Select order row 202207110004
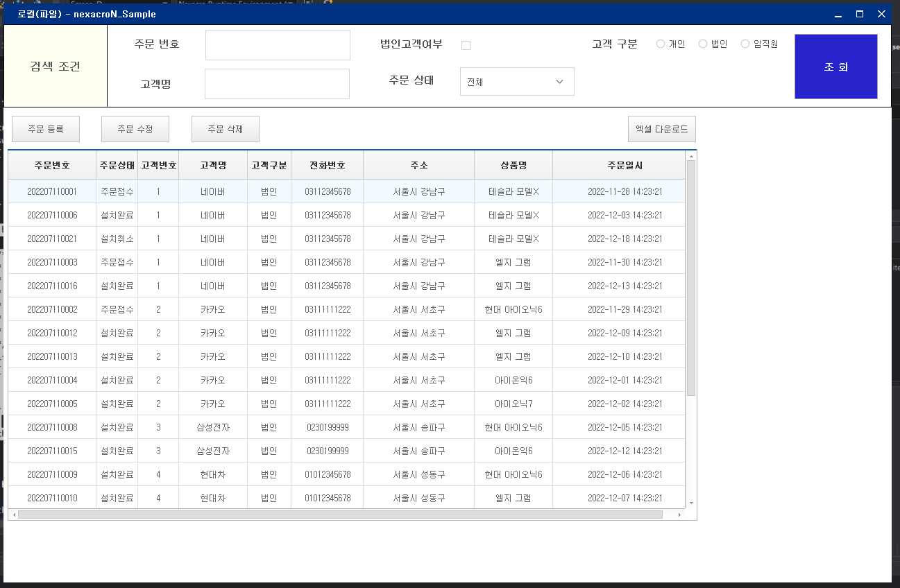This screenshot has width=900, height=588. click(x=346, y=380)
